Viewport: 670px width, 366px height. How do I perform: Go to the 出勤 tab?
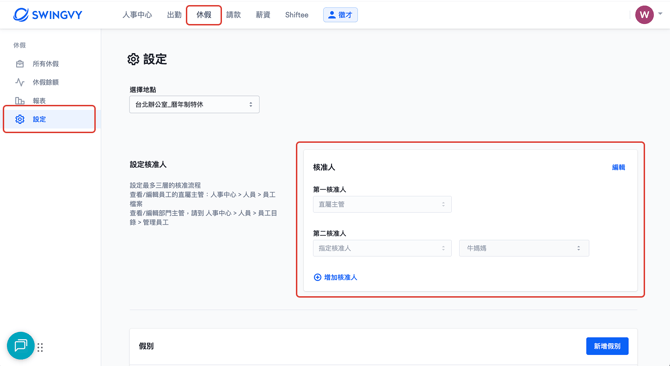(174, 15)
